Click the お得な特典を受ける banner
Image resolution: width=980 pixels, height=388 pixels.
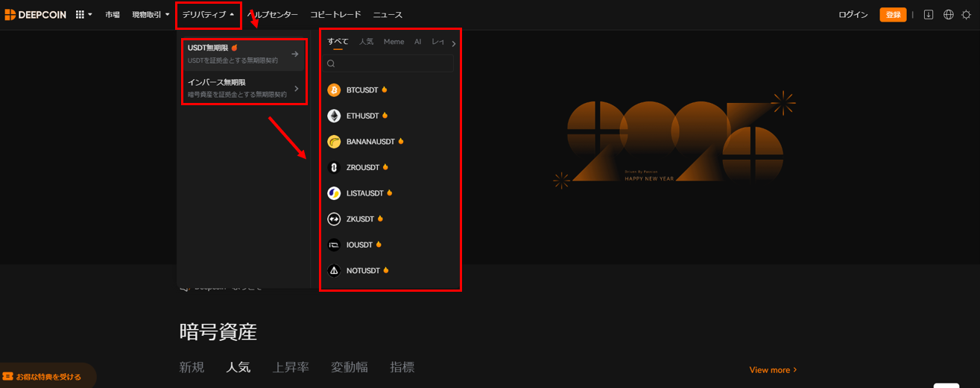coord(48,377)
